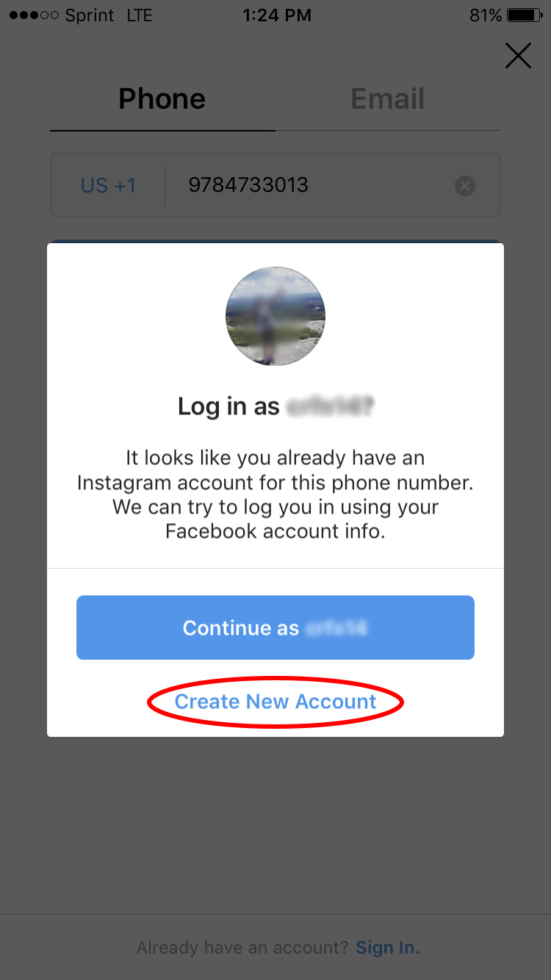
Task: Tap the blue button strip behind the dialog
Action: click(275, 241)
